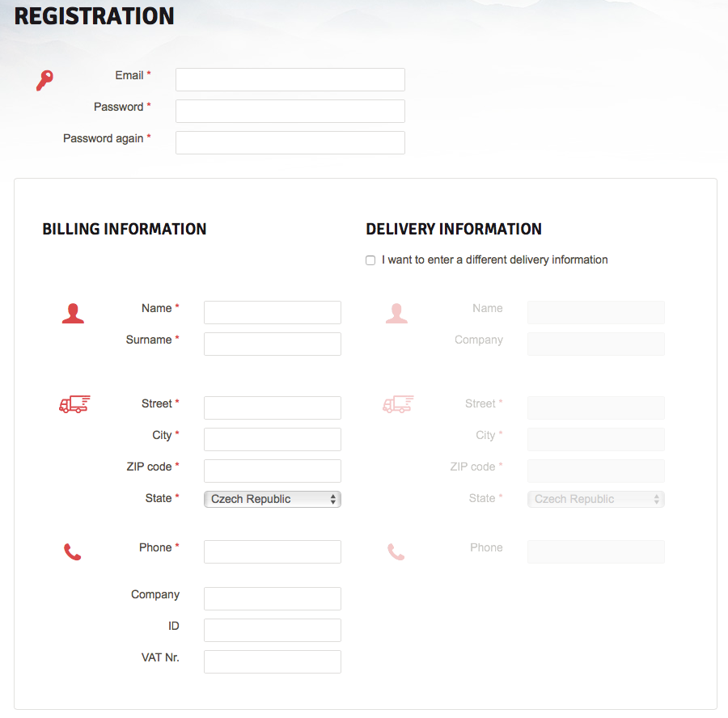Focus the billing Street field
The height and width of the screenshot is (718, 728).
coord(273,408)
